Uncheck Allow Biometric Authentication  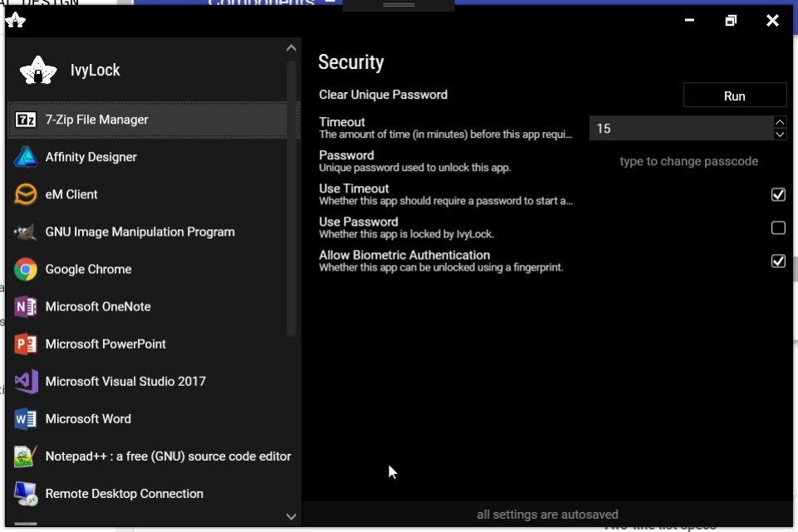tap(778, 261)
